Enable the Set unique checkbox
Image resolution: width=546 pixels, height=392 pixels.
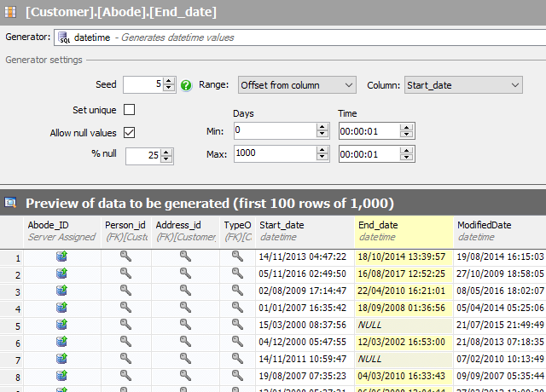point(129,110)
